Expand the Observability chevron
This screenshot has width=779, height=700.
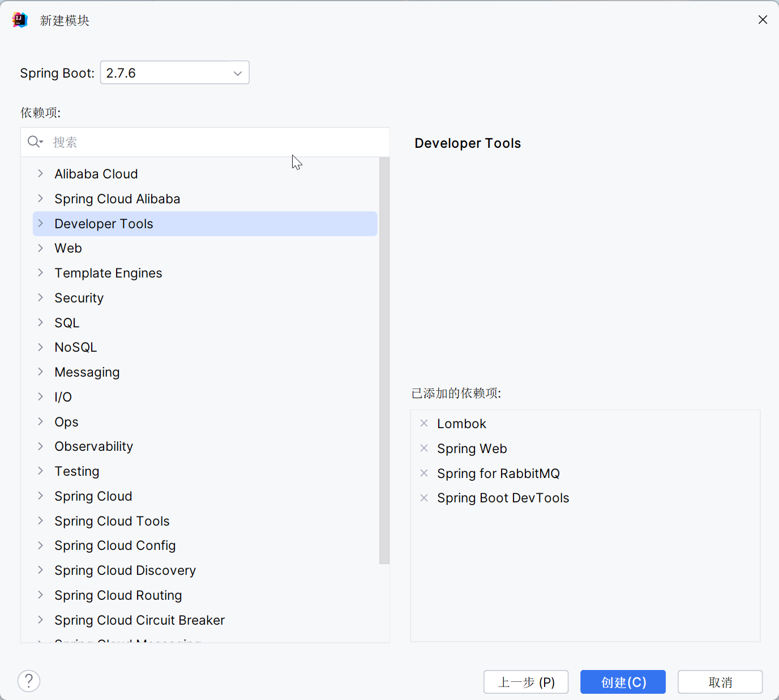tap(40, 446)
